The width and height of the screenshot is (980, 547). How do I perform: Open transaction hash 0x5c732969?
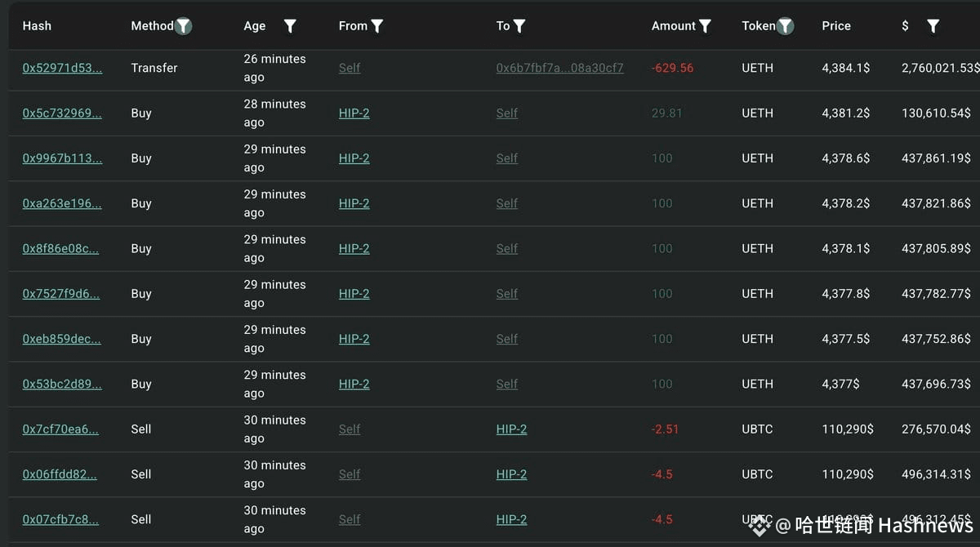62,113
